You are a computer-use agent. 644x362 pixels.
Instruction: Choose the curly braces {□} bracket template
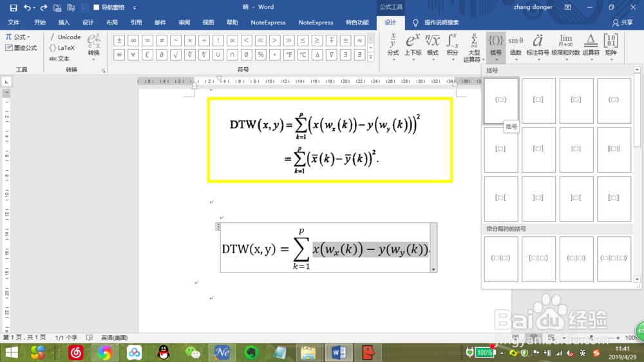point(576,100)
